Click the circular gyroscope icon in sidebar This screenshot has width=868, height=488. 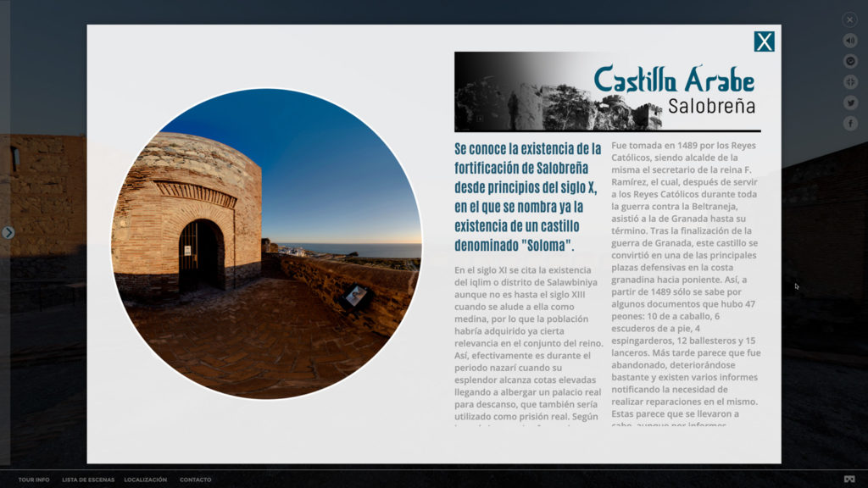click(x=850, y=61)
